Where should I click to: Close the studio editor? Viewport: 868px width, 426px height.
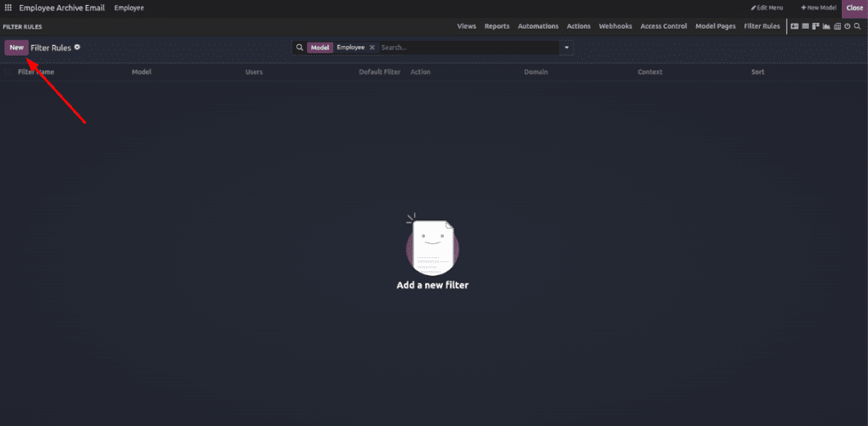[x=855, y=8]
